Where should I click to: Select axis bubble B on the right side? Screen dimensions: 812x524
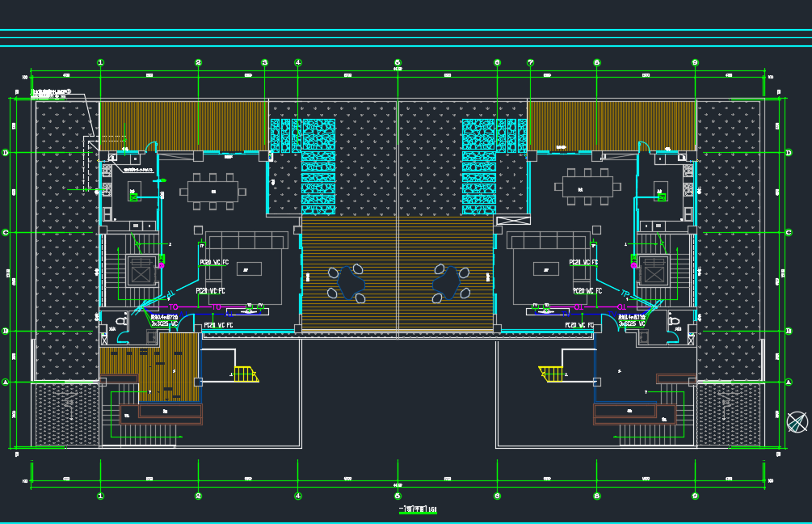[x=789, y=332]
